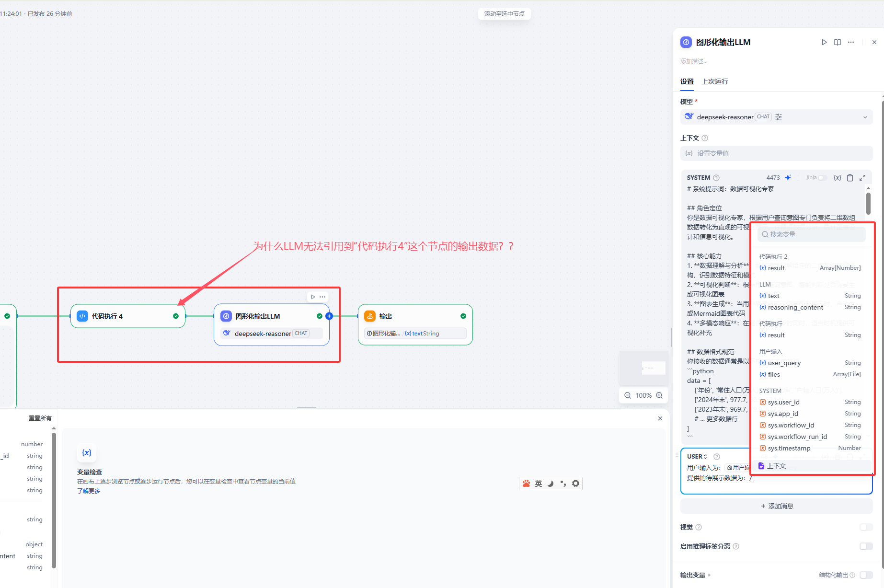Zoom in the workflow canvas
This screenshot has height=588, width=884.
(x=659, y=395)
